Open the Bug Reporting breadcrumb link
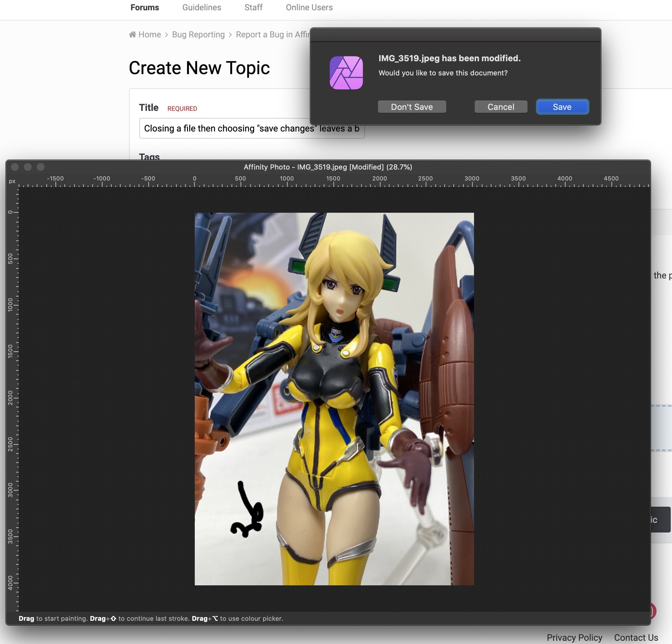This screenshot has height=644, width=672. tap(198, 34)
